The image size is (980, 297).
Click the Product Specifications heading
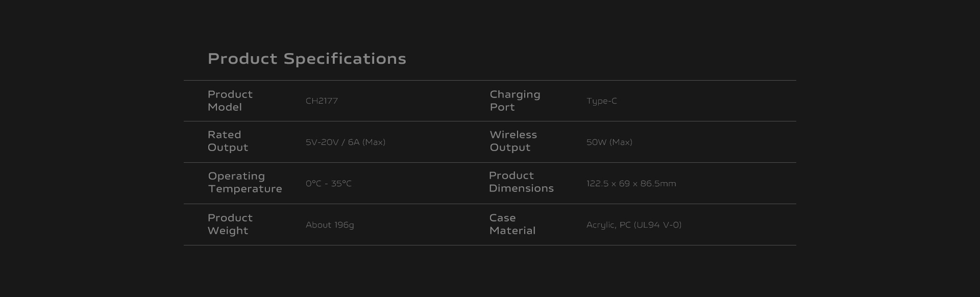pyautogui.click(x=307, y=59)
